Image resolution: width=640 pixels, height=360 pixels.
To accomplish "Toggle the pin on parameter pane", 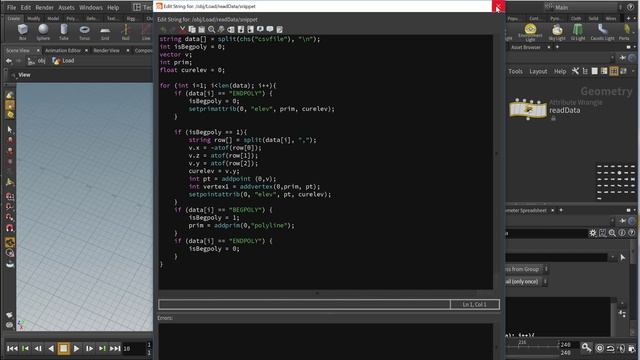I will 622,221.
